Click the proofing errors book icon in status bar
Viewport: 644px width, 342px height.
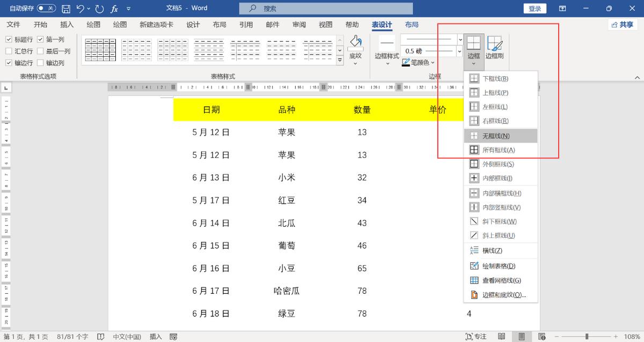(x=101, y=337)
